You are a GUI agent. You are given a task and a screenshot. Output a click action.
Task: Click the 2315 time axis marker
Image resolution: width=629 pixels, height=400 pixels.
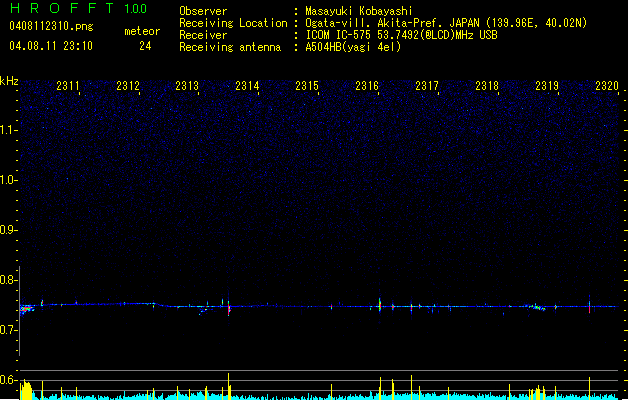pyautogui.click(x=307, y=85)
